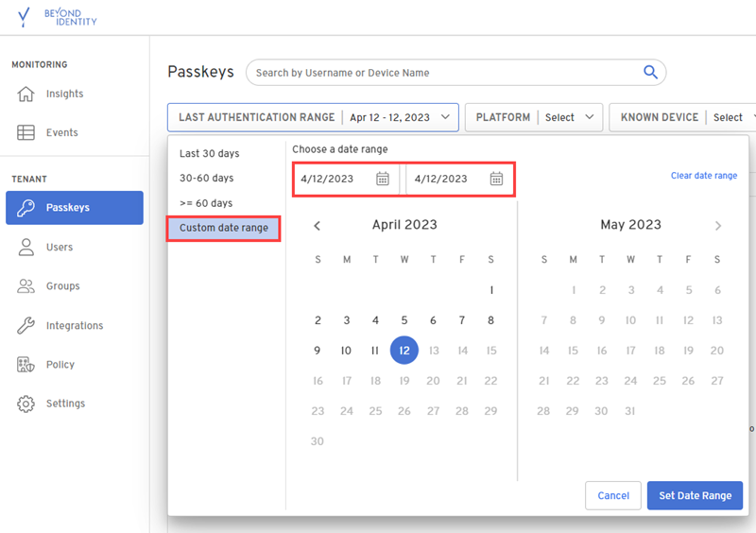Open the start date calendar icon
Viewport: 756px width, 533px height.
tap(383, 179)
